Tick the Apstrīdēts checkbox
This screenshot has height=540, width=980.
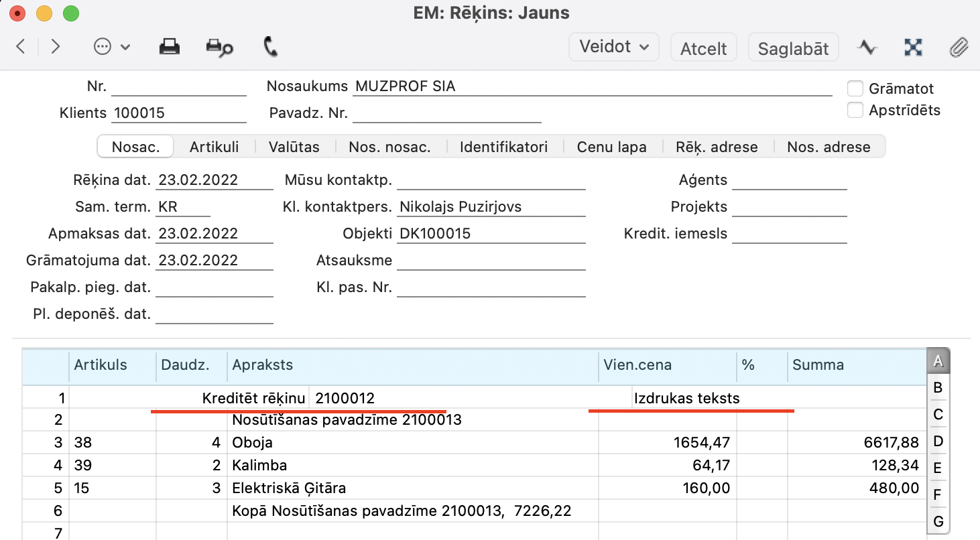coord(855,111)
